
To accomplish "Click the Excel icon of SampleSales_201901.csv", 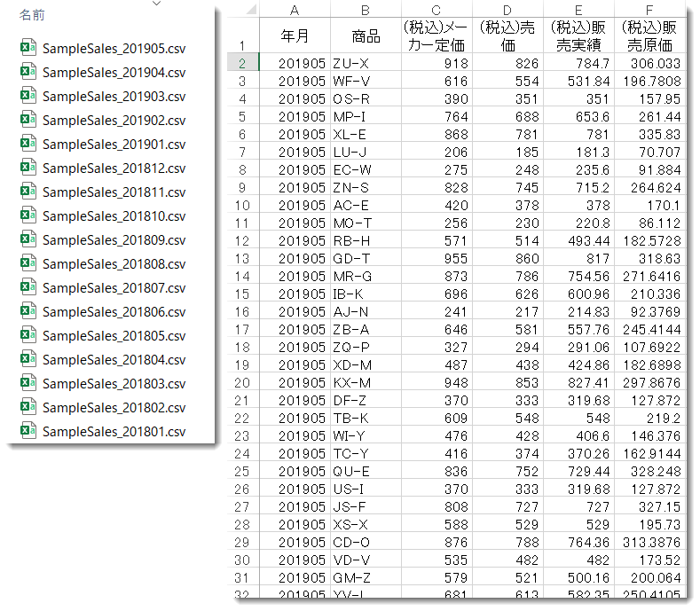I will 28,143.
